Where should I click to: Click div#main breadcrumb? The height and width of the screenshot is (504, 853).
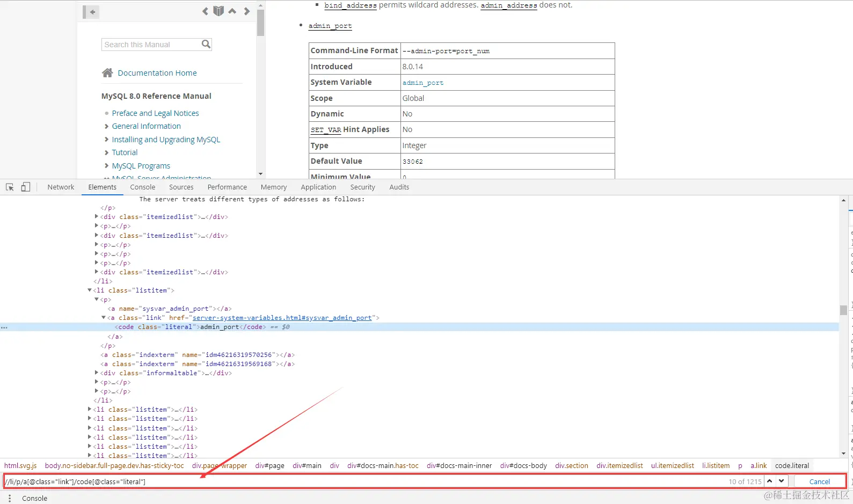pos(307,466)
